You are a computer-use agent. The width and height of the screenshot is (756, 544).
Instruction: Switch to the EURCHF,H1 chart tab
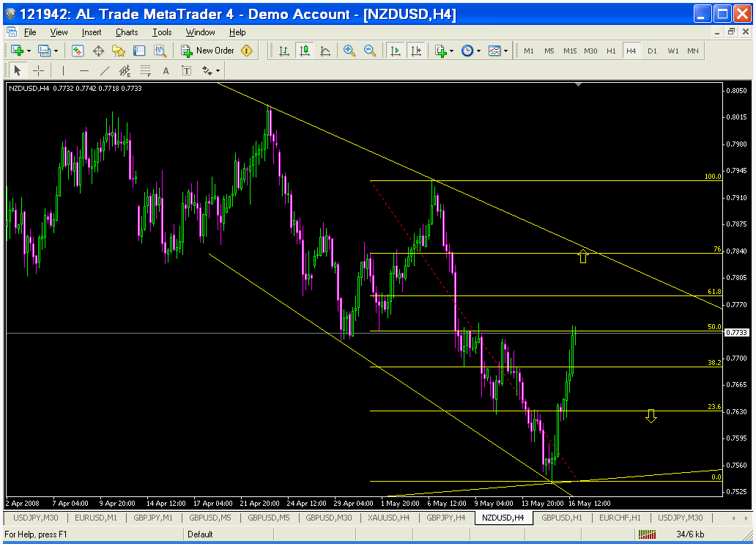(x=620, y=518)
